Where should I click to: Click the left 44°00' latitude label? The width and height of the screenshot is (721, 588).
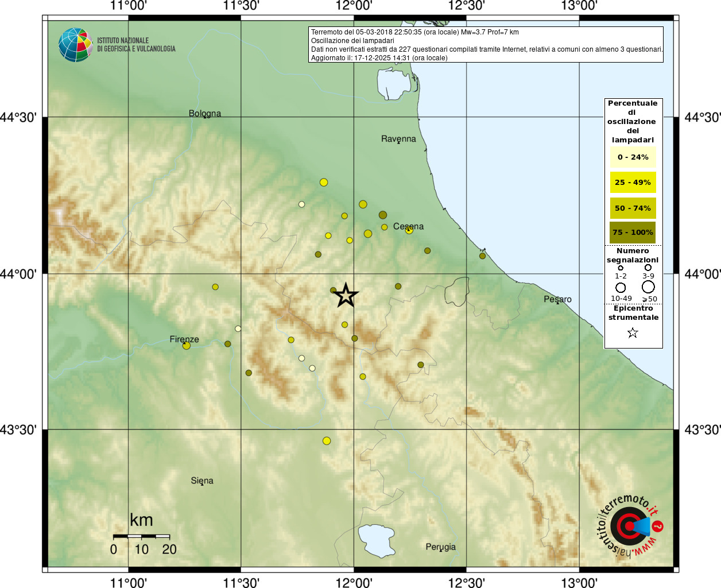coord(18,274)
